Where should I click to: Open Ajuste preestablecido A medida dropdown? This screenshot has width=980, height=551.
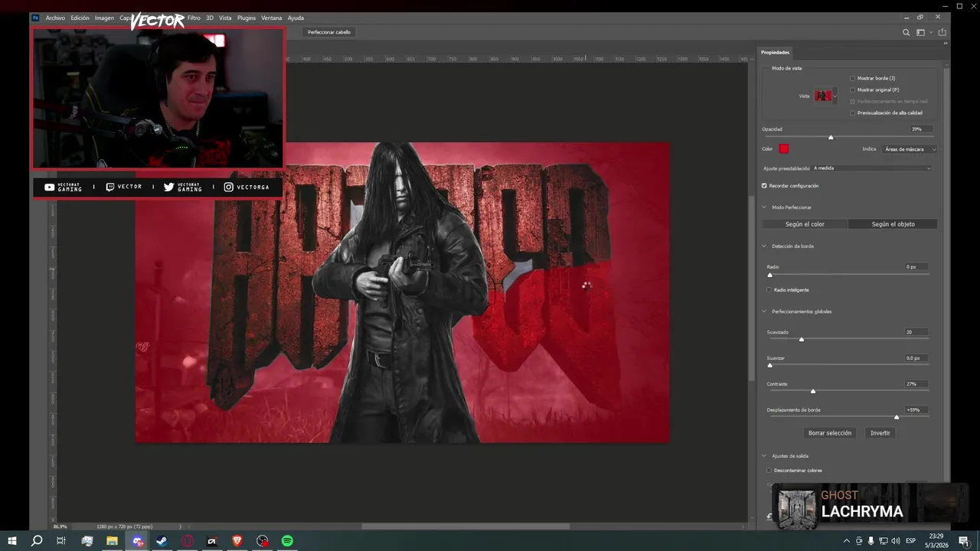point(872,168)
